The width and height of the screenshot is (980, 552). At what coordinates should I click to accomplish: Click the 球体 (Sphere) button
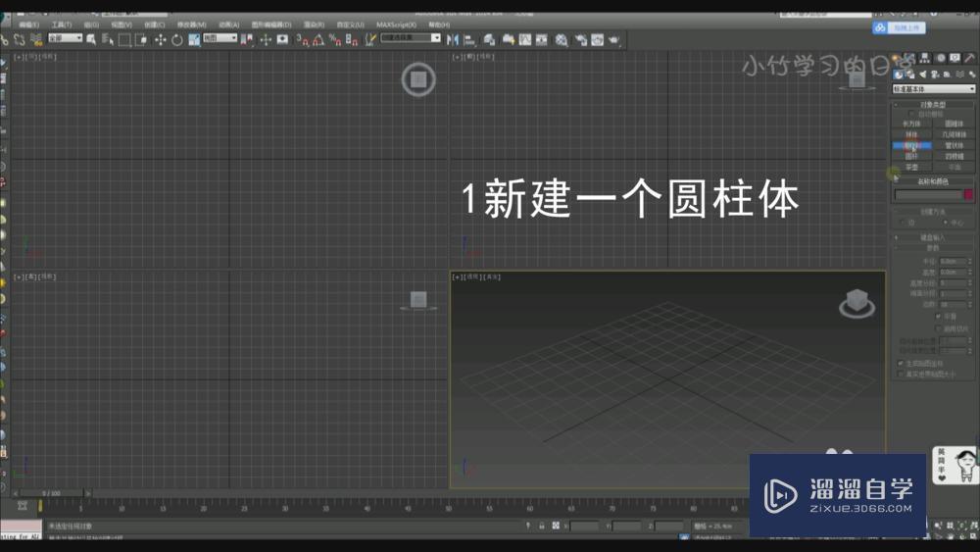click(911, 134)
